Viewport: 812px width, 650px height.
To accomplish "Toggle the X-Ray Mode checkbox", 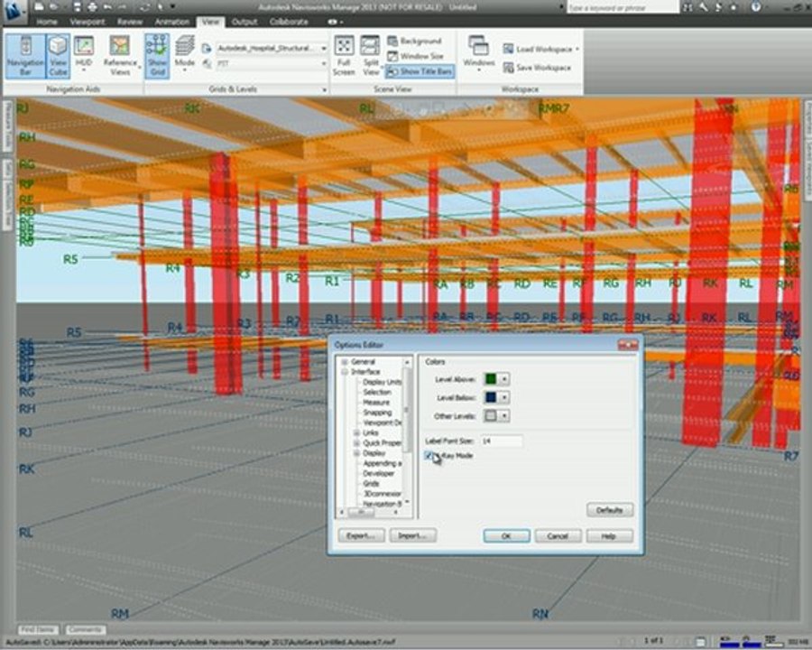I will coord(429,456).
